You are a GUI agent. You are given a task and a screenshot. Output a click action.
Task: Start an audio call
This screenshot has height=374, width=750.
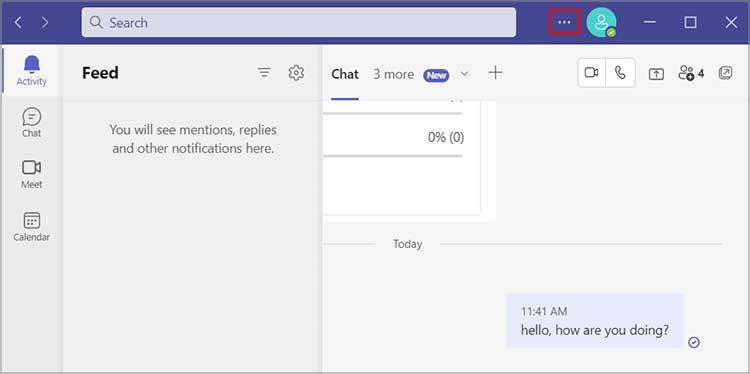[x=620, y=73]
